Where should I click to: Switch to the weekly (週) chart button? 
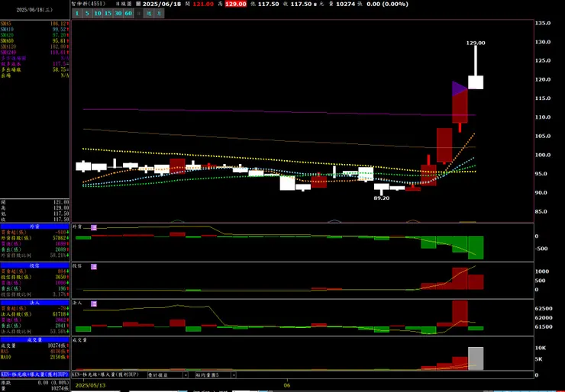[x=149, y=14]
